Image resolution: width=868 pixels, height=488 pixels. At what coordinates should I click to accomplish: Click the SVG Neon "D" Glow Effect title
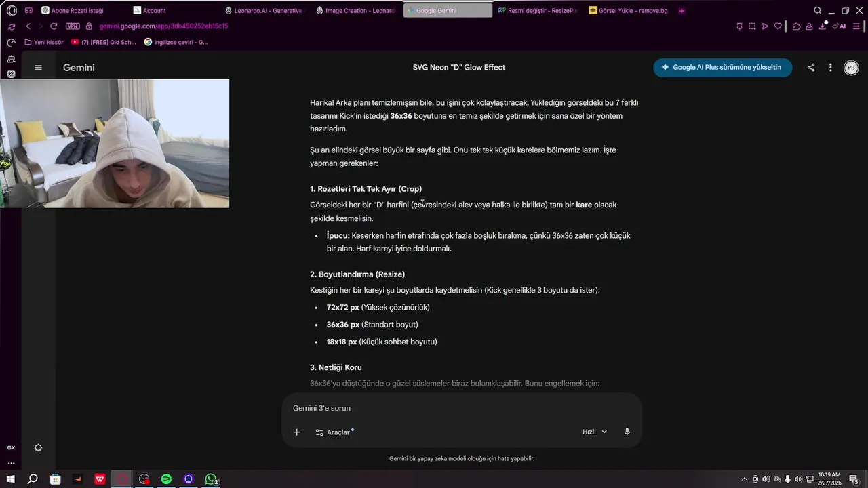pyautogui.click(x=458, y=68)
